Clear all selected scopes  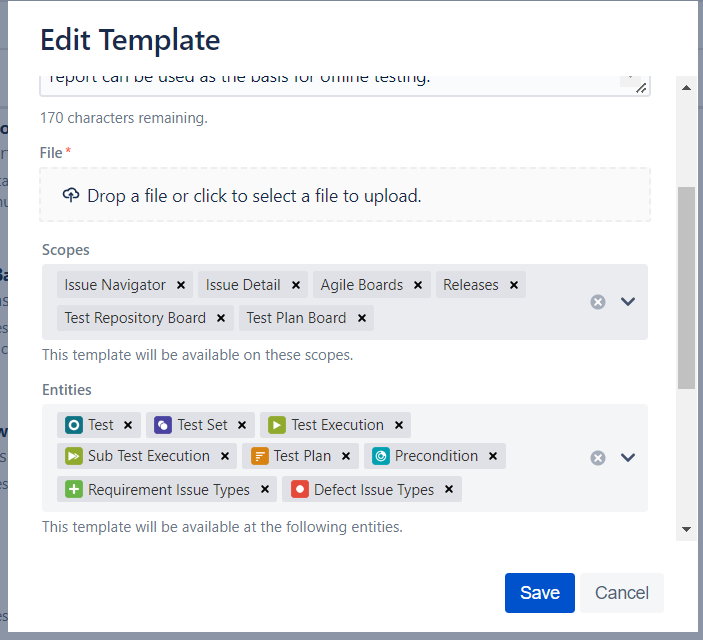pos(598,301)
